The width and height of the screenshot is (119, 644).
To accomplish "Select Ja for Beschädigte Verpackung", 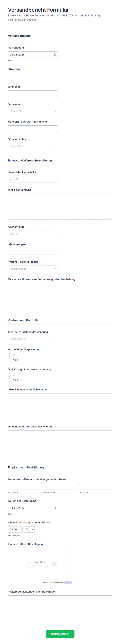I will [x=10, y=355].
